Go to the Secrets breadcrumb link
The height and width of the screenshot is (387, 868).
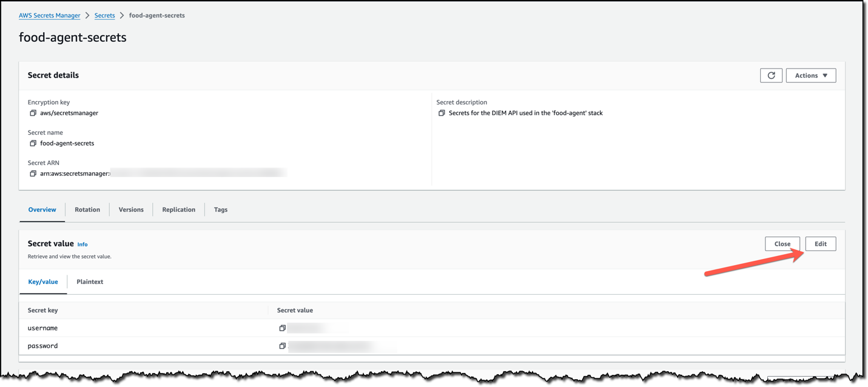[x=104, y=15]
